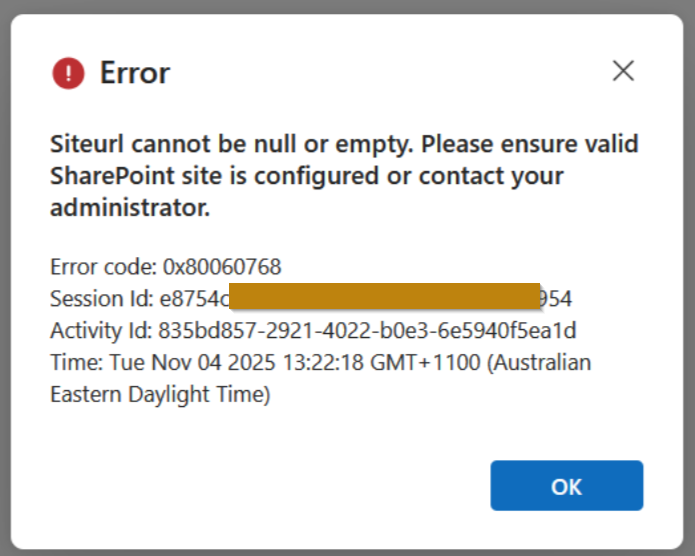
Task: Click the word "administrator." in the message
Action: pyautogui.click(x=130, y=208)
